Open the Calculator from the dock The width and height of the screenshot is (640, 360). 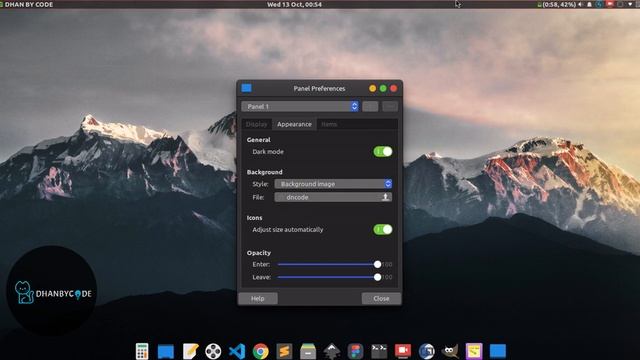point(142,351)
